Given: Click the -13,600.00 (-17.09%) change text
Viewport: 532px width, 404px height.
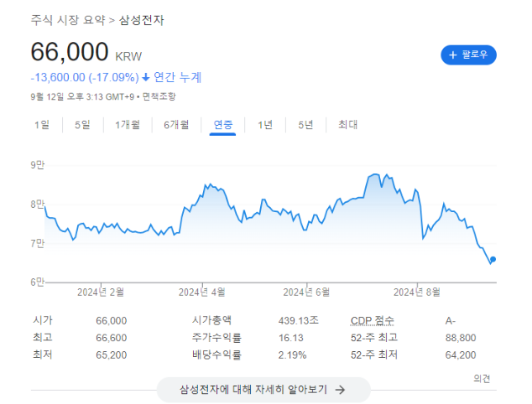Looking at the screenshot, I should tap(85, 77).
